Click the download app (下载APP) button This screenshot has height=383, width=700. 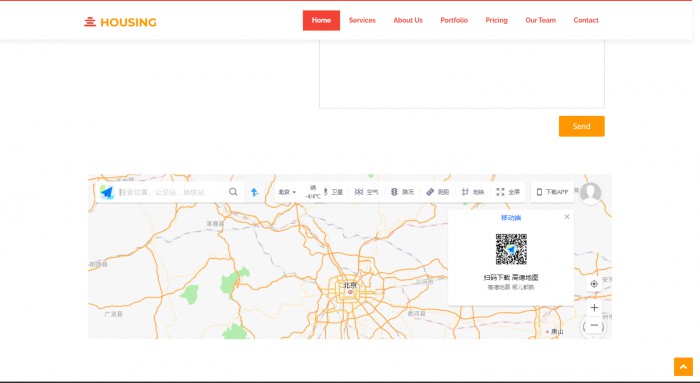(552, 192)
